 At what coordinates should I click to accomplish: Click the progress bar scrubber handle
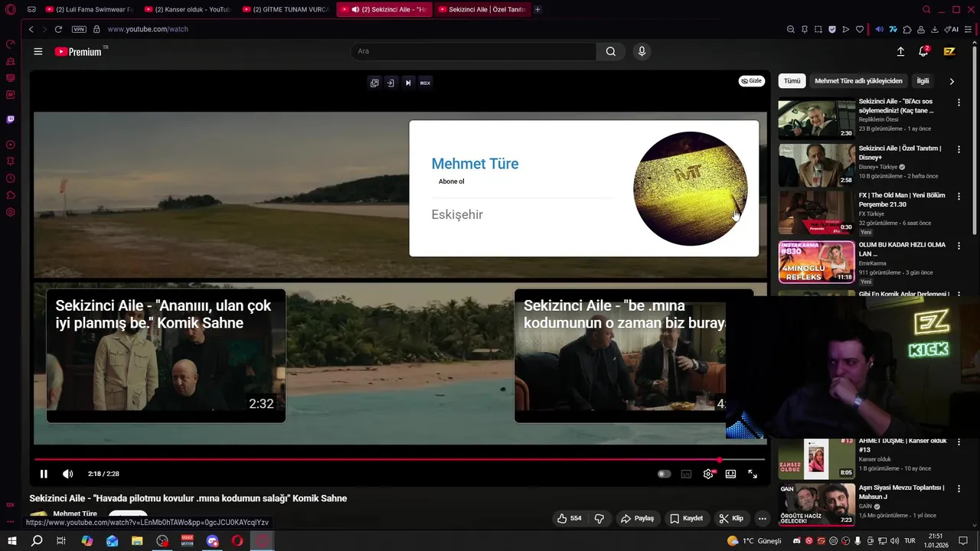(719, 460)
